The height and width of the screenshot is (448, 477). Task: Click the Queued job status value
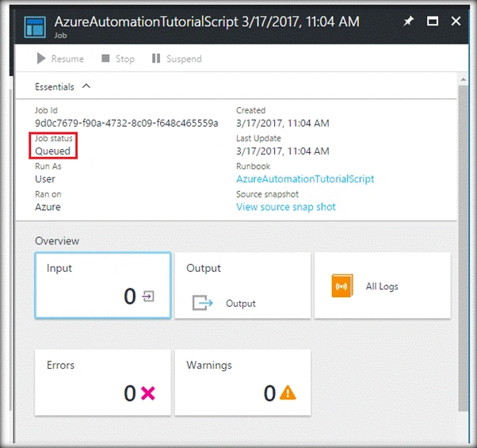click(x=52, y=151)
